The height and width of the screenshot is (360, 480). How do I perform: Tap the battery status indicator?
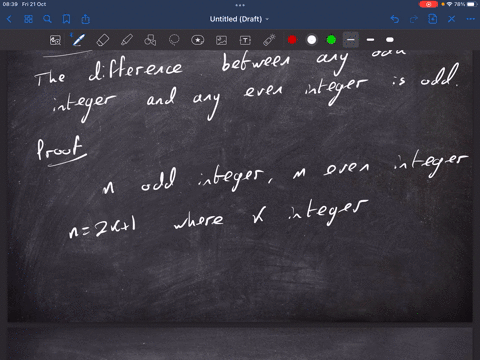click(473, 4)
